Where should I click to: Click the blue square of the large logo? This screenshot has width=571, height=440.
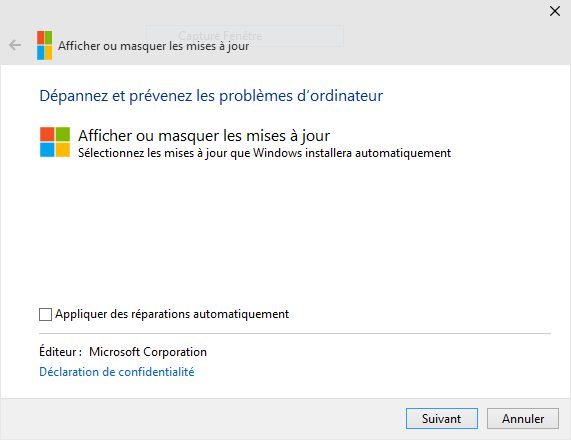[x=47, y=150]
